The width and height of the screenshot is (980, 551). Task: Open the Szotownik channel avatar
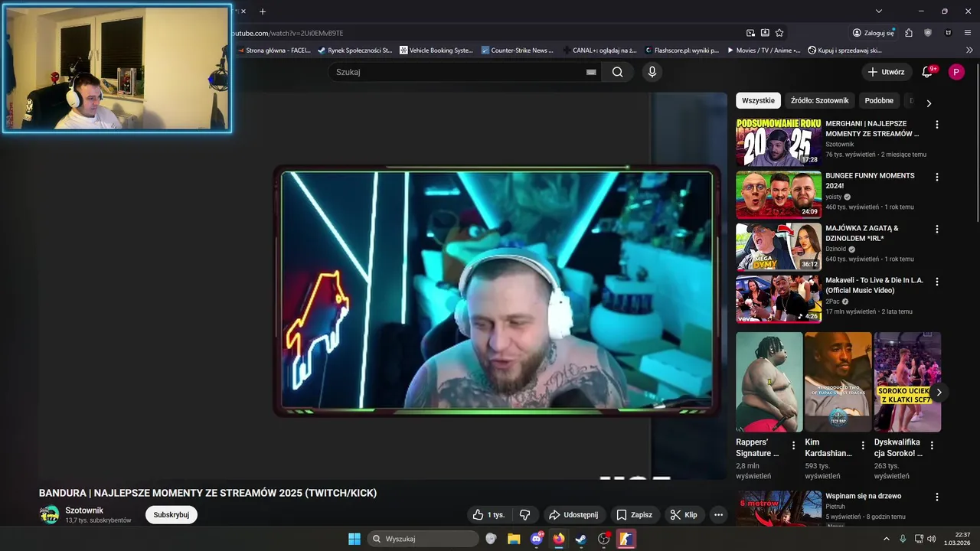coord(49,515)
